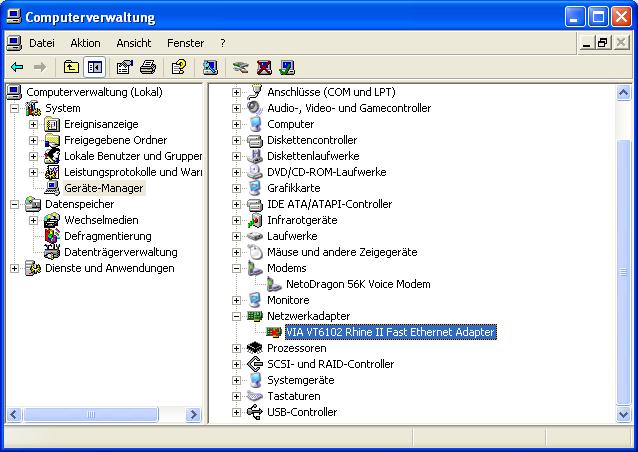Image resolution: width=638 pixels, height=452 pixels.
Task: Select Geräte-Manager in the left tree
Action: pyautogui.click(x=103, y=188)
